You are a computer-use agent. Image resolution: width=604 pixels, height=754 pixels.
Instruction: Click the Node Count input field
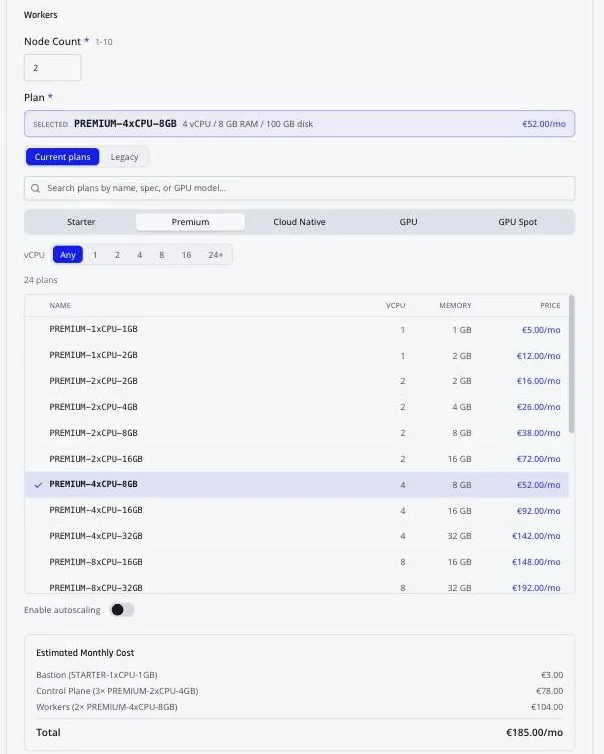point(52,68)
